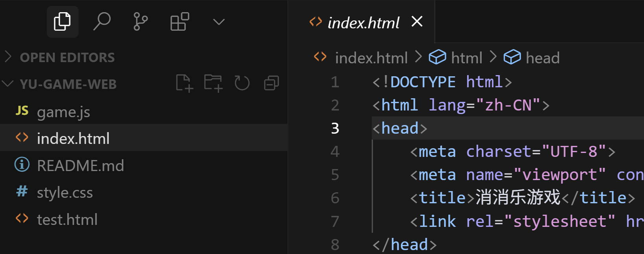Switch to the index.html editor tab
The image size is (644, 254).
[x=363, y=22]
